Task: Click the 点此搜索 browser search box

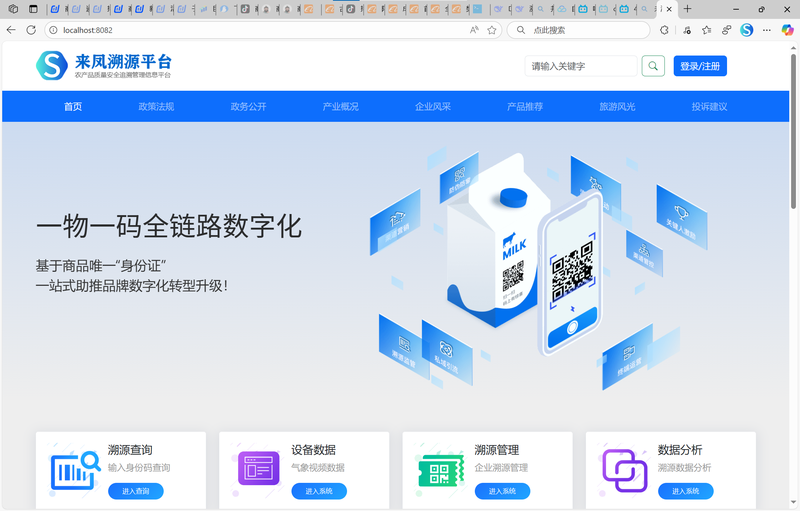Action: [579, 30]
